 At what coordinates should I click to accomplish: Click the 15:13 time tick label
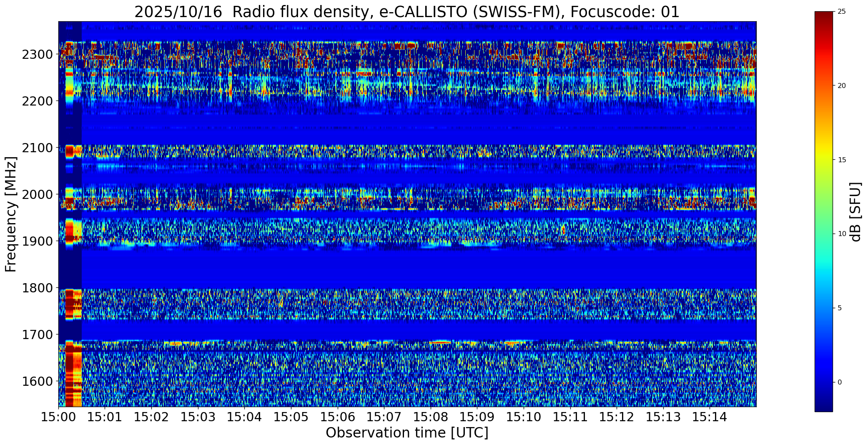click(663, 417)
